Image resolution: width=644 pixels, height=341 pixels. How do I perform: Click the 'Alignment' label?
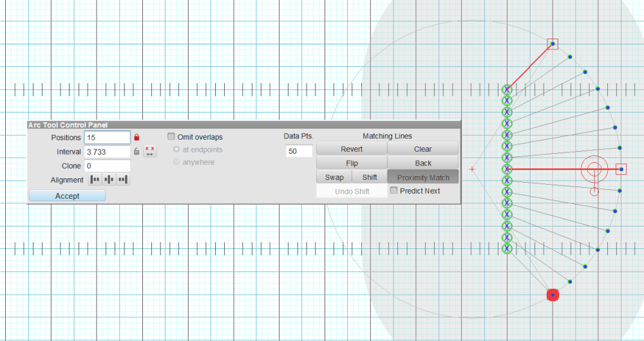click(67, 180)
